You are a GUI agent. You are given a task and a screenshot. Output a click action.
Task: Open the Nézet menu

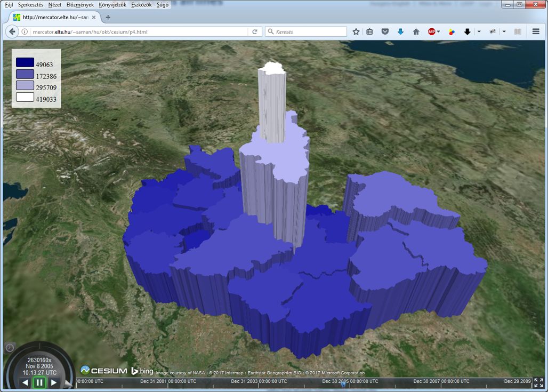[x=54, y=5]
